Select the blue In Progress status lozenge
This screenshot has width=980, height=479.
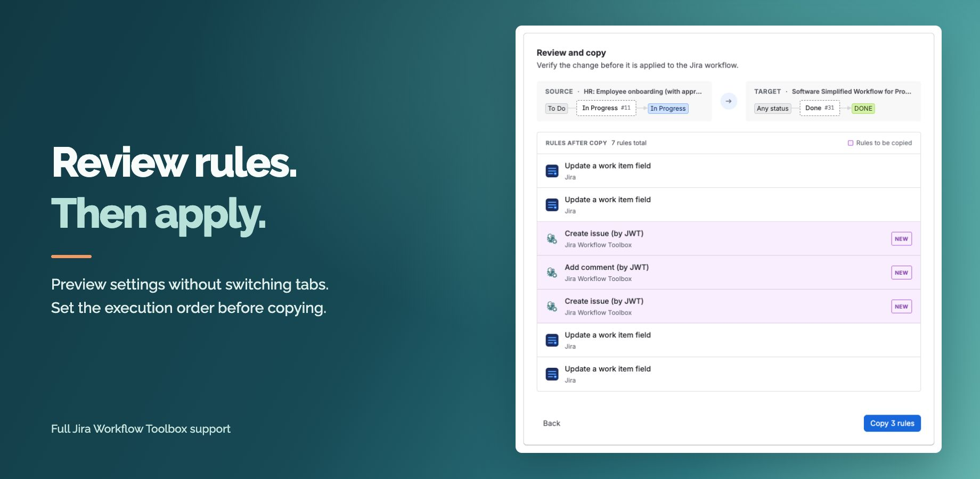coord(668,109)
